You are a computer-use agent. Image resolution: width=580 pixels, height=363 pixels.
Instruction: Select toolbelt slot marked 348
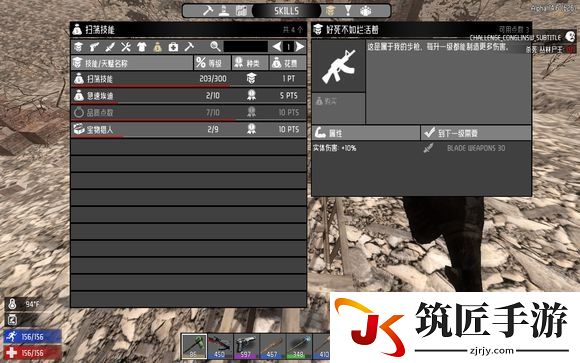pos(299,346)
